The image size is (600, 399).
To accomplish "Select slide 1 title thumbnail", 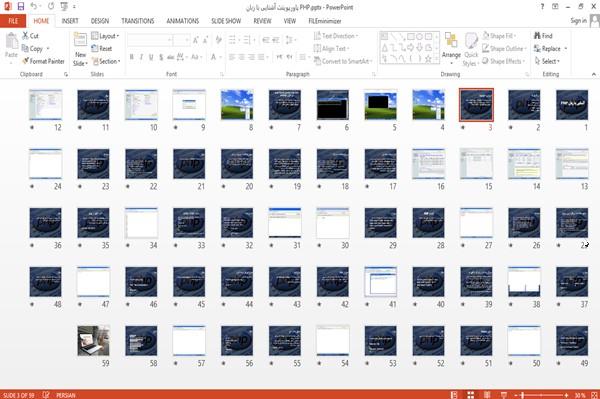I will 572,104.
